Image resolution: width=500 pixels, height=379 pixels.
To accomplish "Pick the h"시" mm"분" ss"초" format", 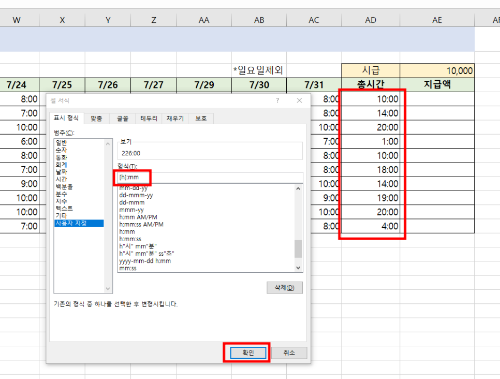I will tap(147, 254).
